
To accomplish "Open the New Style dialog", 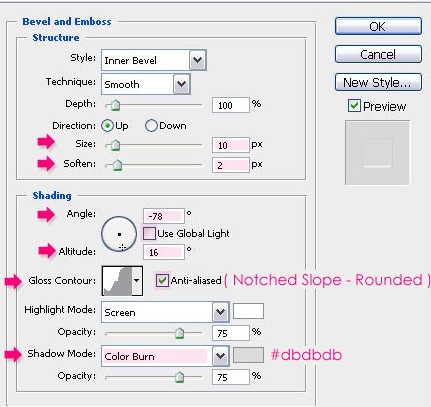I will coord(378,82).
